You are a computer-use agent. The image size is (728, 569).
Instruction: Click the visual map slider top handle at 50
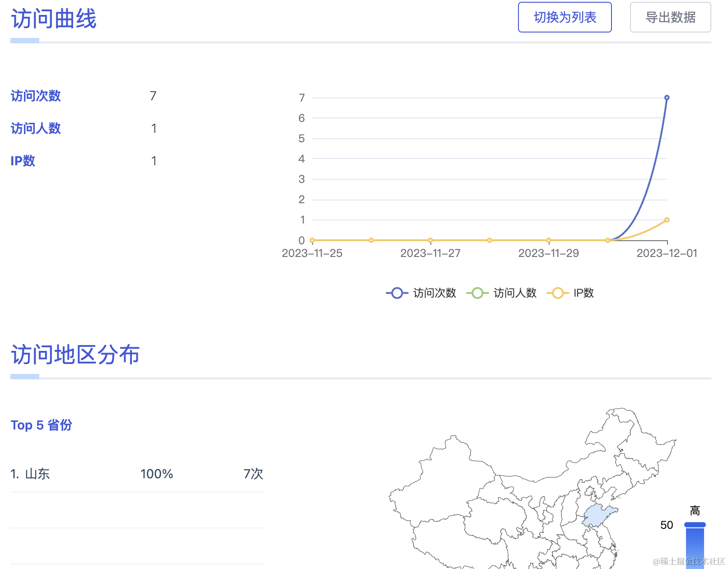coord(695,525)
